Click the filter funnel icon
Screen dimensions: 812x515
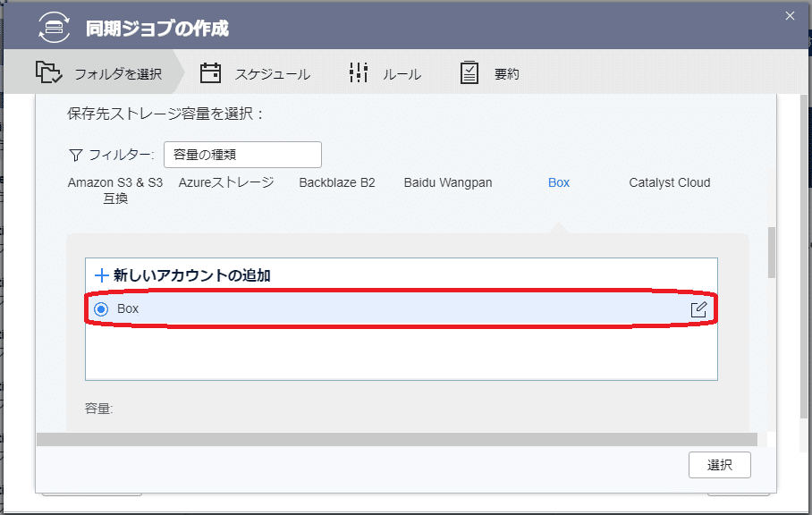(76, 155)
